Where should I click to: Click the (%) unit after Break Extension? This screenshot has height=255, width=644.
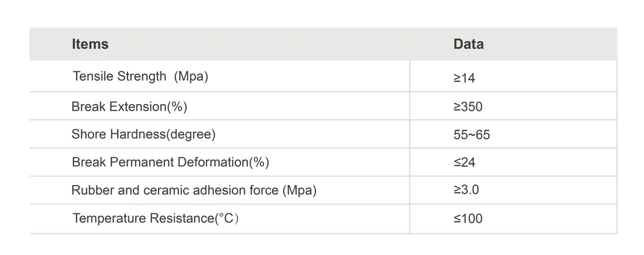[x=177, y=107]
